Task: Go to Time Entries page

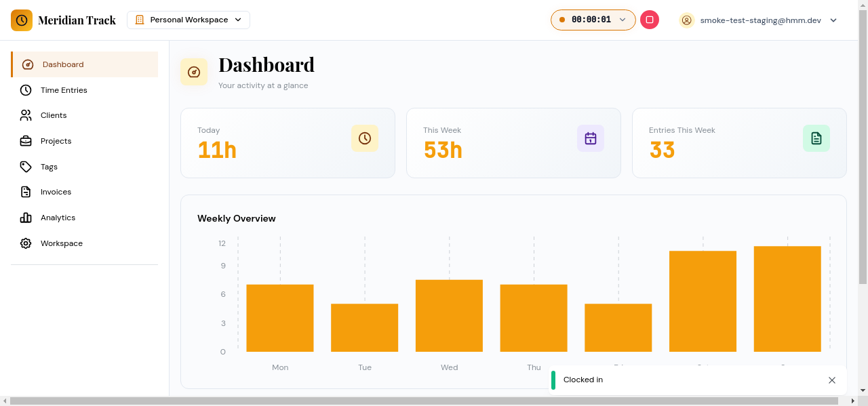Action: point(64,90)
